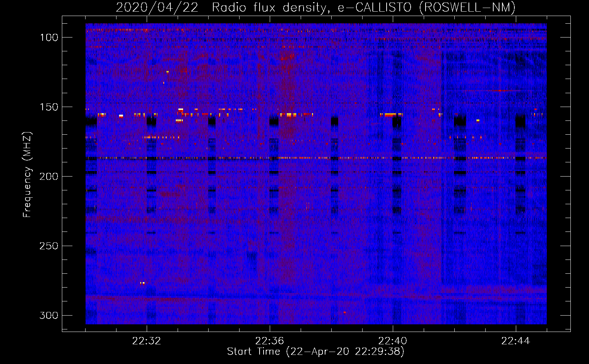Click the 300 frequency tick label
Image resolution: width=589 pixels, height=364 pixels.
click(x=49, y=315)
